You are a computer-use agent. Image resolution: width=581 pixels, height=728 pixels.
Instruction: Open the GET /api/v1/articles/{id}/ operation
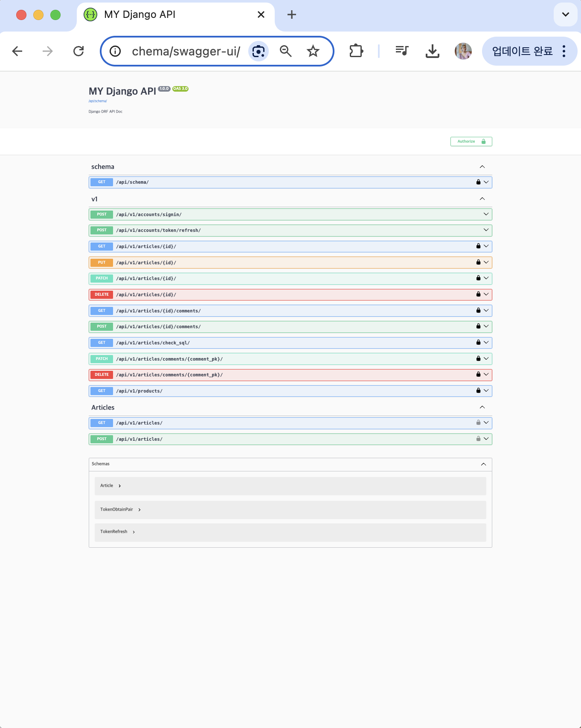click(290, 246)
